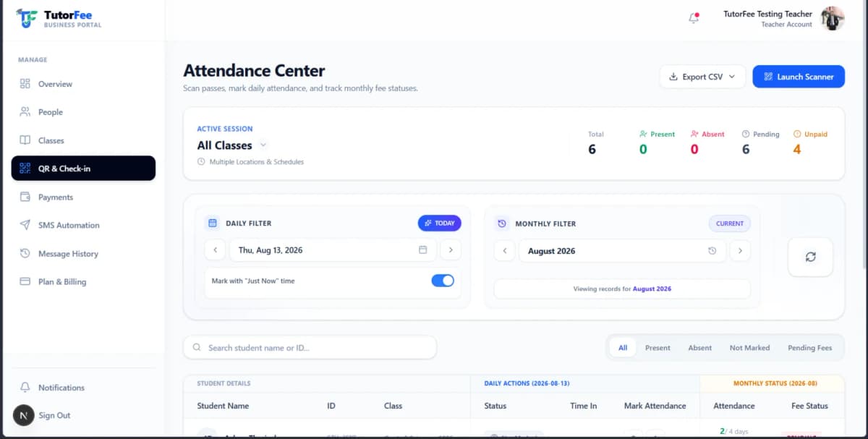Select the Pending Fees filter tab
The width and height of the screenshot is (868, 439).
click(x=809, y=348)
